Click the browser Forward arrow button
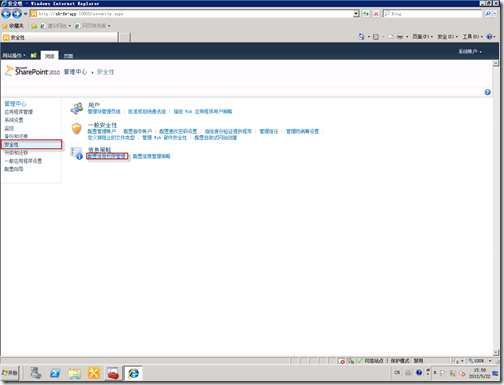Viewport: 504px width, 385px height. (x=17, y=14)
